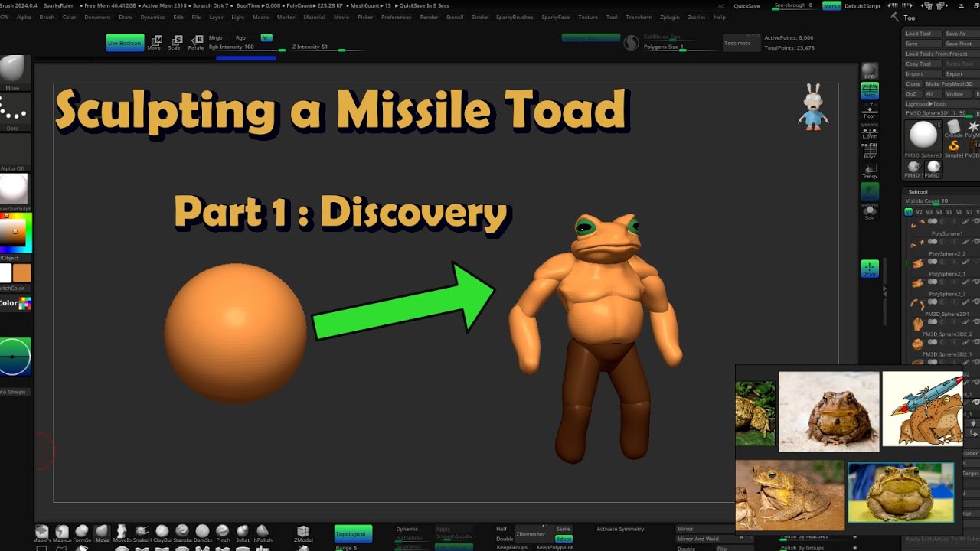Screen dimensions: 980x551
Task: Toggle PM3D_Sphere3D1 subtool visibility eye
Action: click(x=976, y=322)
